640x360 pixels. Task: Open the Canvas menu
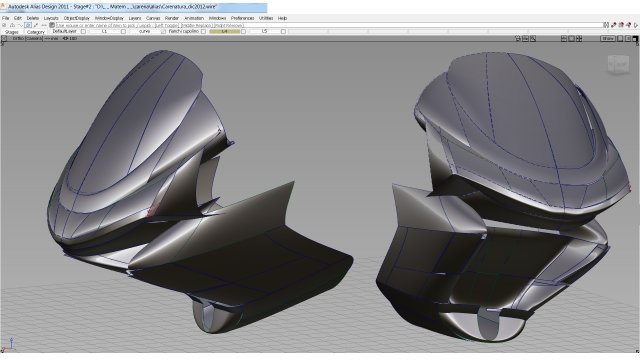pyautogui.click(x=153, y=18)
